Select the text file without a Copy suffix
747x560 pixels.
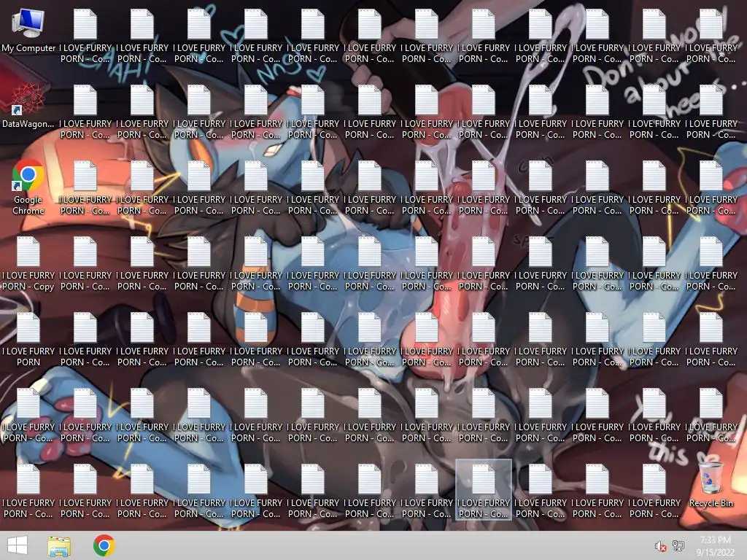(x=28, y=340)
